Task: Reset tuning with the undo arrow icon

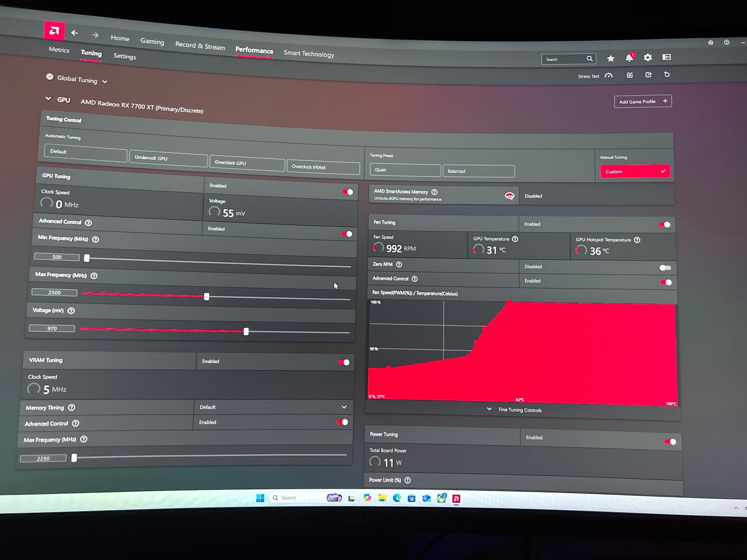Action: pos(667,74)
